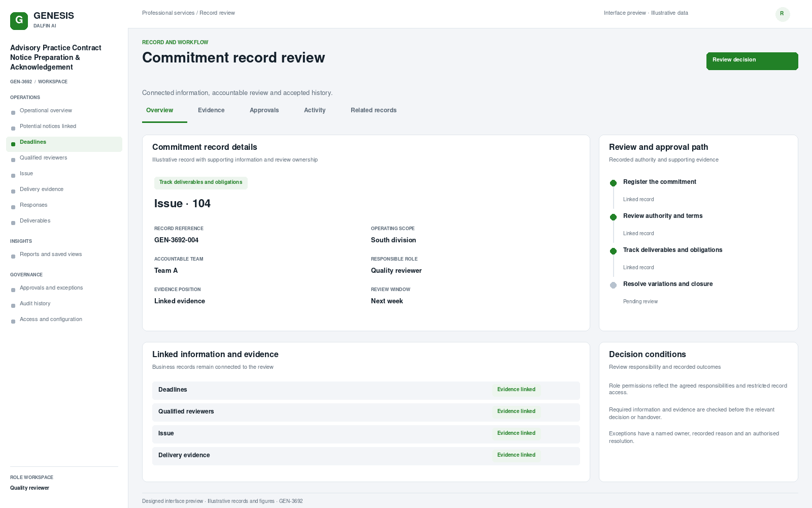Viewport: 812px width, 508px height.
Task: Switch to the Evidence tab
Action: point(211,110)
